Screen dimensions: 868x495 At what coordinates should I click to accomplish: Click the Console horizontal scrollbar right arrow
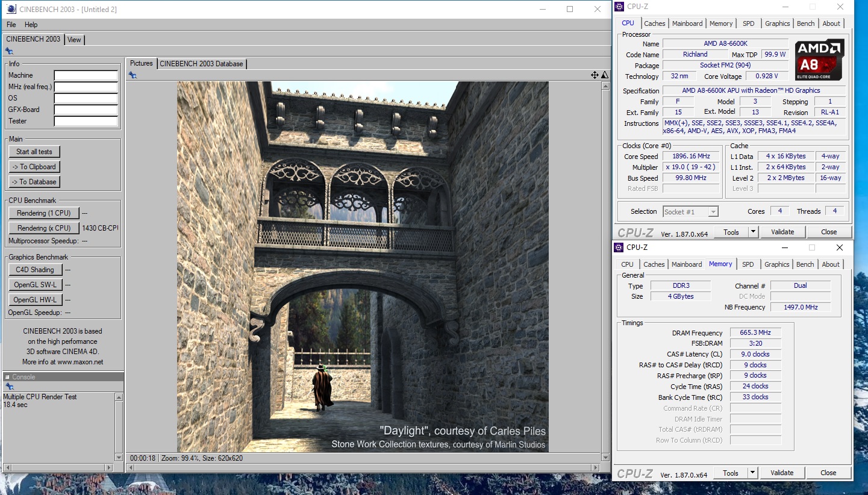tap(109, 467)
